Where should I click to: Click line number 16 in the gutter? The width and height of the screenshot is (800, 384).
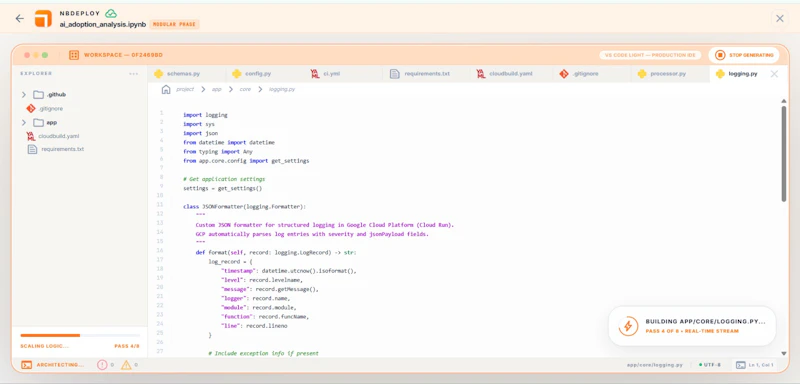(x=161, y=250)
